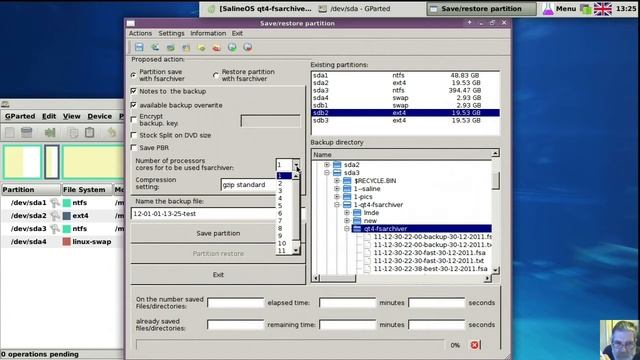Image resolution: width=640 pixels, height=360 pixels.
Task: Click the backup directory vertical scrollbar thumb
Action: [x=496, y=181]
